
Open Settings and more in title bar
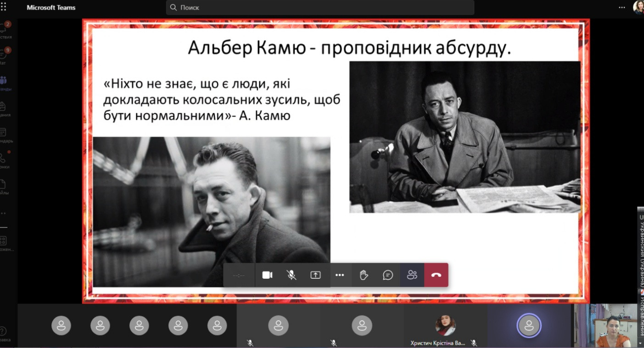622,7
